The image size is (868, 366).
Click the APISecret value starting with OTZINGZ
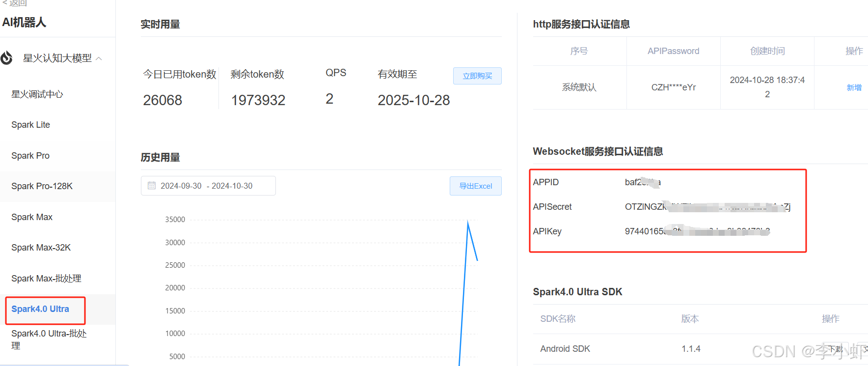click(x=707, y=207)
